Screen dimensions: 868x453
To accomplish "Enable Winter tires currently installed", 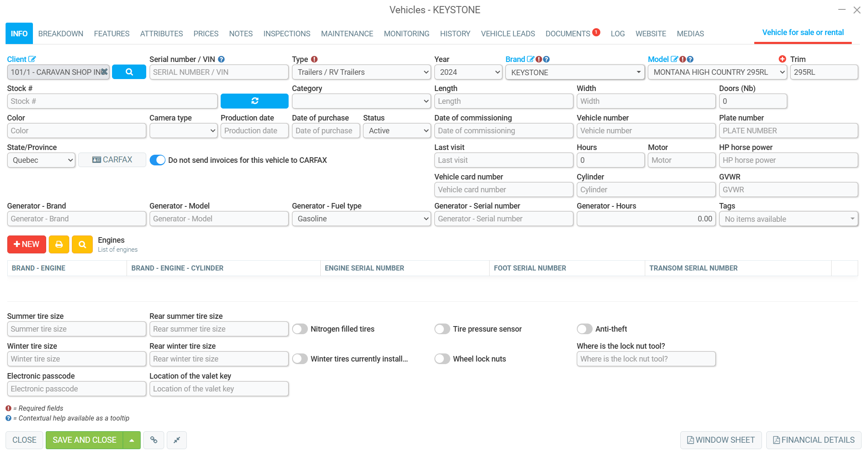I will (300, 359).
